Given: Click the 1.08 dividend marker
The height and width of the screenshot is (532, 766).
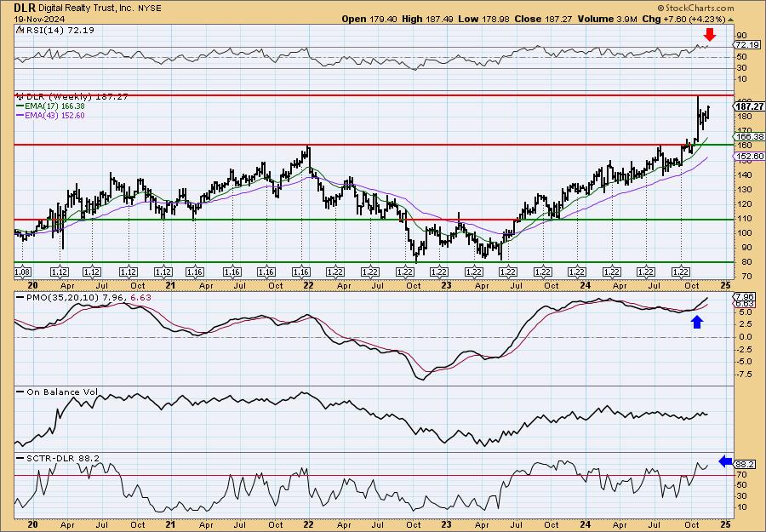Looking at the screenshot, I should pos(23,272).
